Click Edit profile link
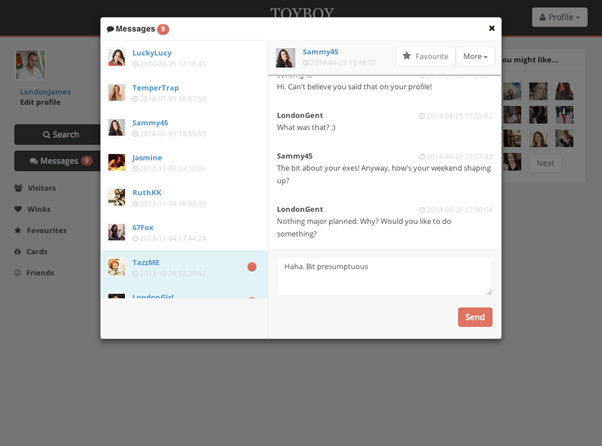Image resolution: width=602 pixels, height=446 pixels. (x=40, y=102)
